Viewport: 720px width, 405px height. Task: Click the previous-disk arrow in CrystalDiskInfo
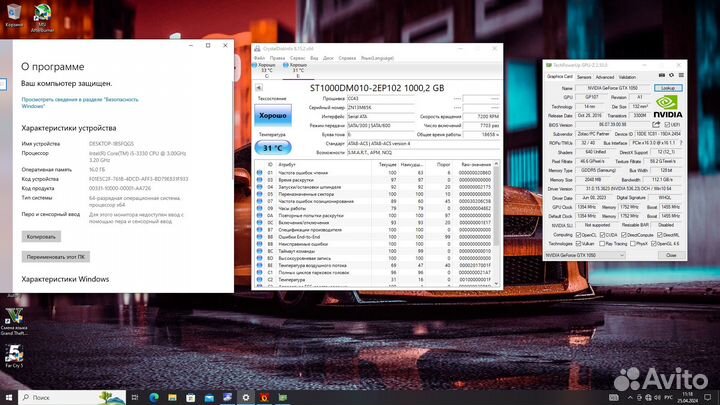tap(259, 87)
